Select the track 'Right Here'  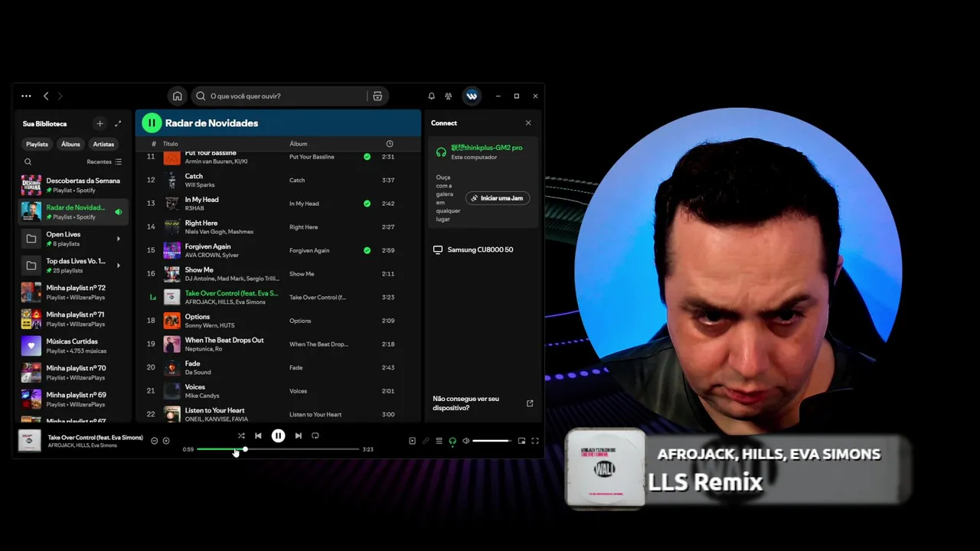tap(278, 227)
